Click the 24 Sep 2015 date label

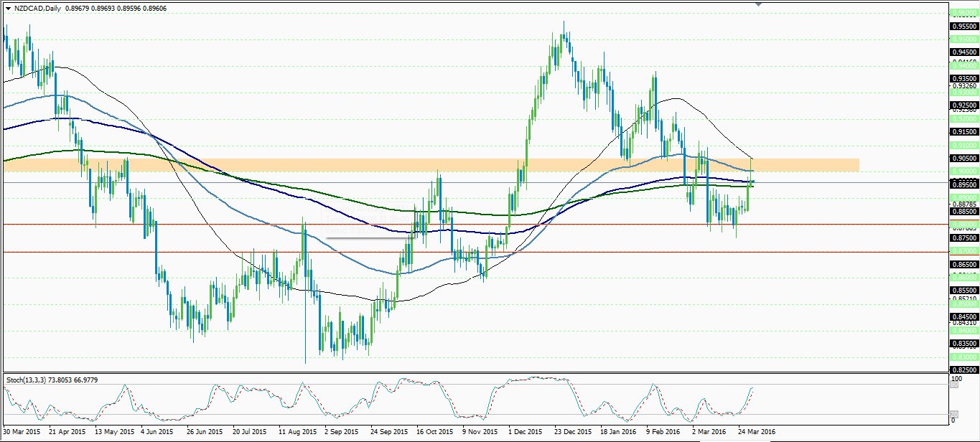tap(388, 433)
